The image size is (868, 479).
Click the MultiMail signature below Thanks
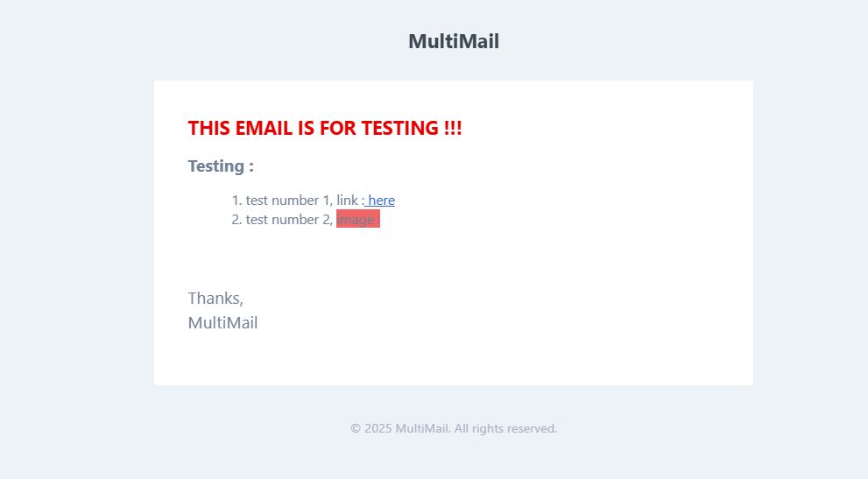pos(222,323)
